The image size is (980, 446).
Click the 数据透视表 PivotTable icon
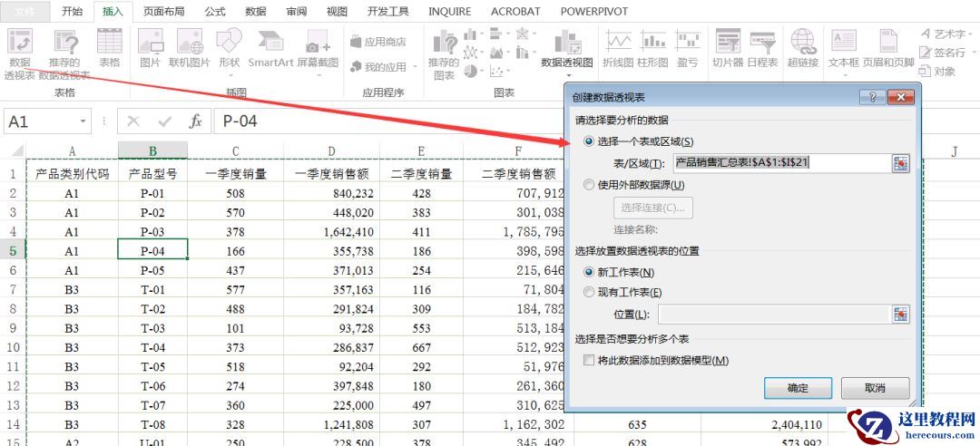pyautogui.click(x=19, y=42)
